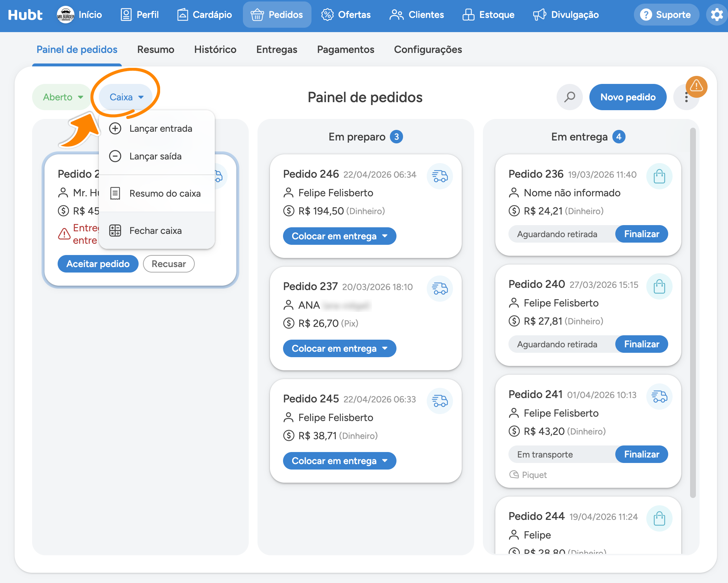Image resolution: width=728 pixels, height=583 pixels.
Task: Open the settings gear icon
Action: tap(717, 15)
